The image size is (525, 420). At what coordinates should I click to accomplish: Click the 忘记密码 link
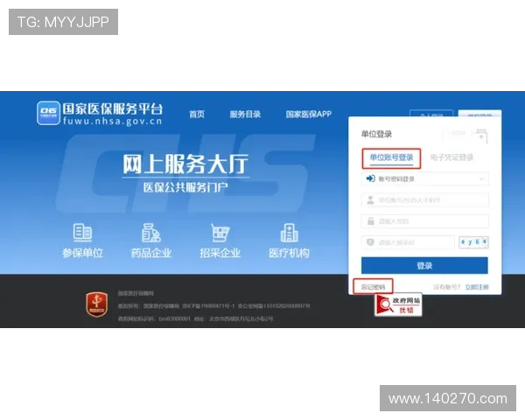coord(373,287)
